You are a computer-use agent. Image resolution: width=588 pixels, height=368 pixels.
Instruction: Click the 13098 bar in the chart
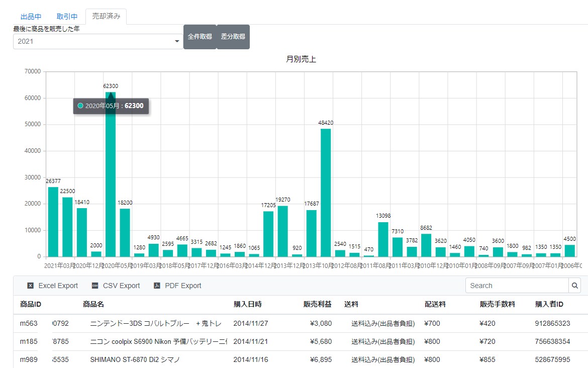point(383,239)
